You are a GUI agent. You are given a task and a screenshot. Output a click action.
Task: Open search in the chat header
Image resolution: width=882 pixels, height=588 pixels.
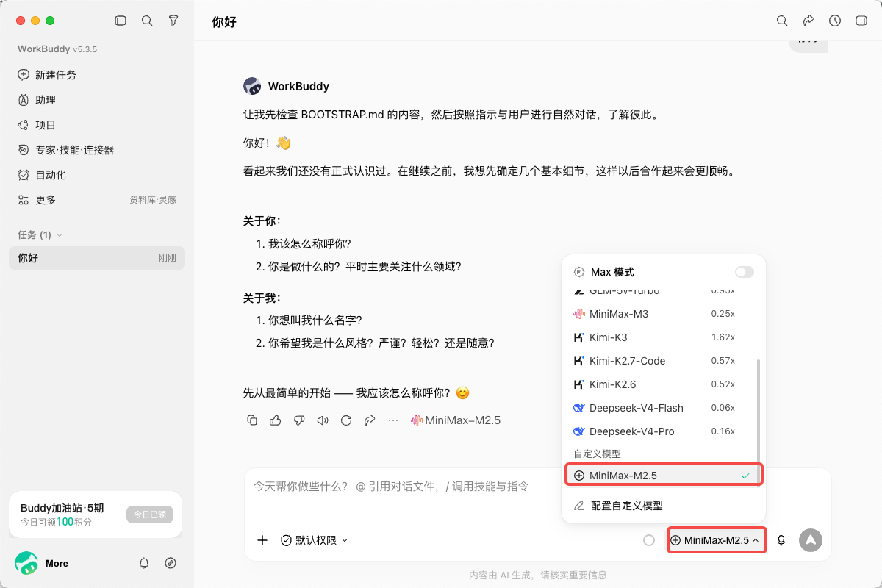[x=782, y=21]
